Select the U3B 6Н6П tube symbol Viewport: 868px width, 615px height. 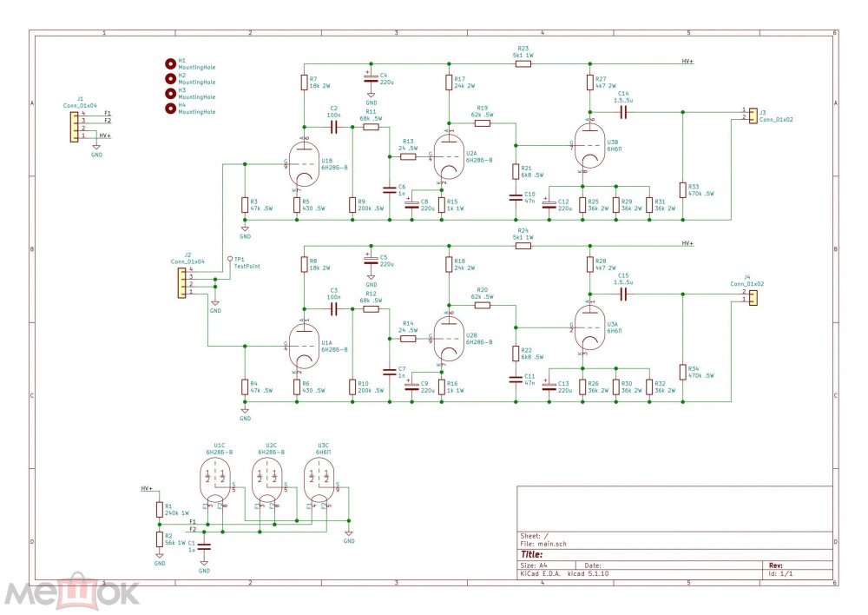tap(589, 144)
